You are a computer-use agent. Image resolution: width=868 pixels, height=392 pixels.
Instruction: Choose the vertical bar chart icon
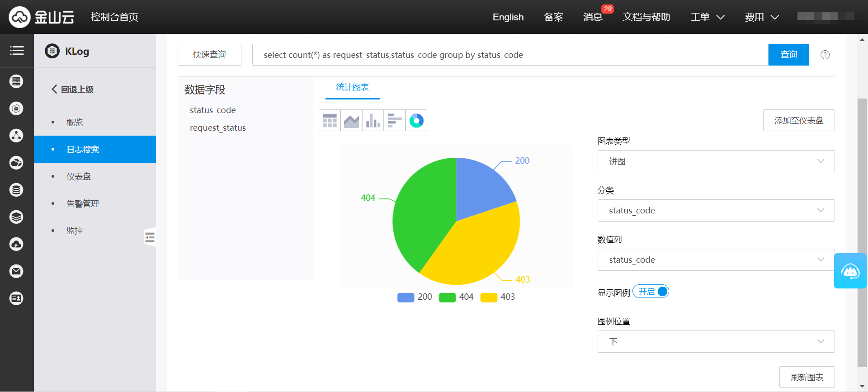(x=373, y=121)
